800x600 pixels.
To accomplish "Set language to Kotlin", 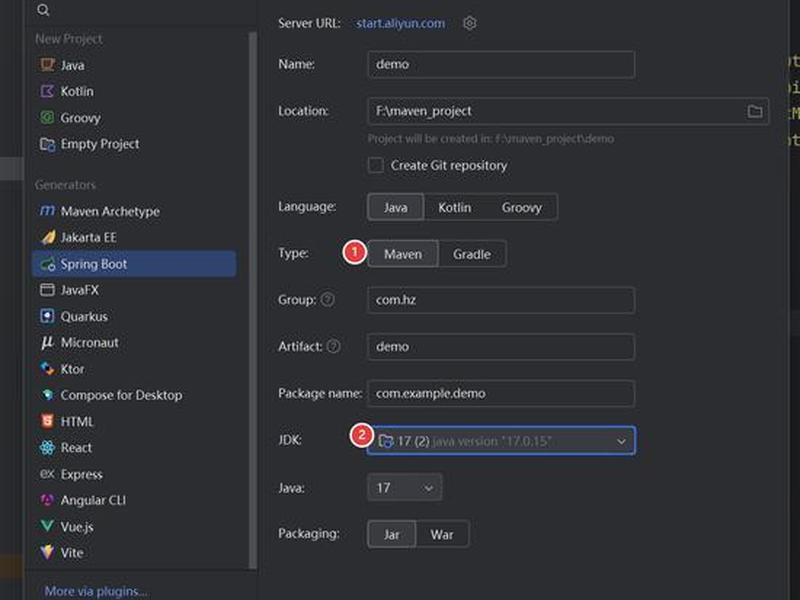I will pyautogui.click(x=455, y=207).
